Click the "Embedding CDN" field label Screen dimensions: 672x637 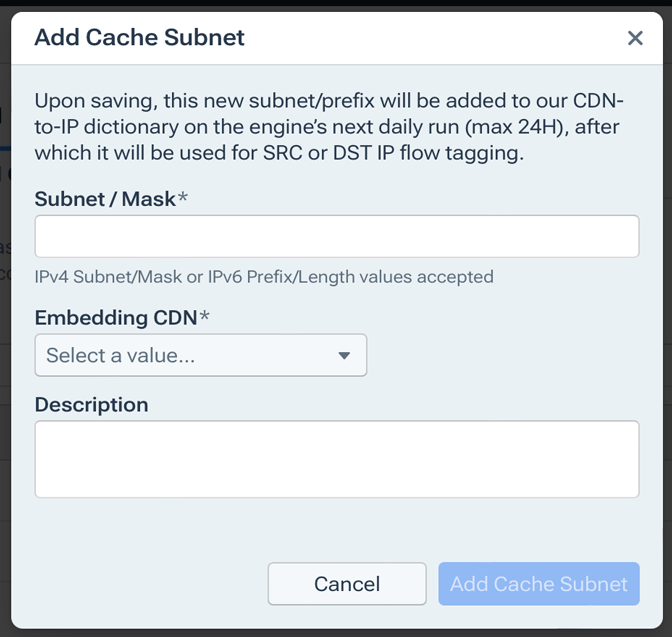pos(115,318)
